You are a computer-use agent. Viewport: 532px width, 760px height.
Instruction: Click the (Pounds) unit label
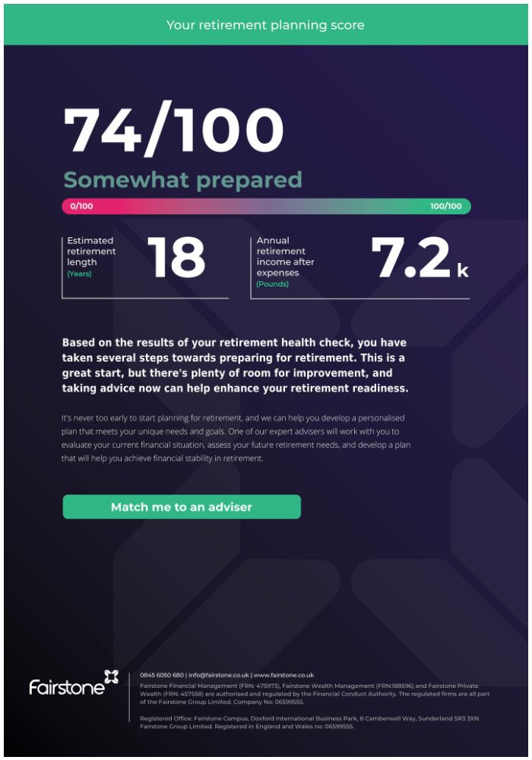272,284
